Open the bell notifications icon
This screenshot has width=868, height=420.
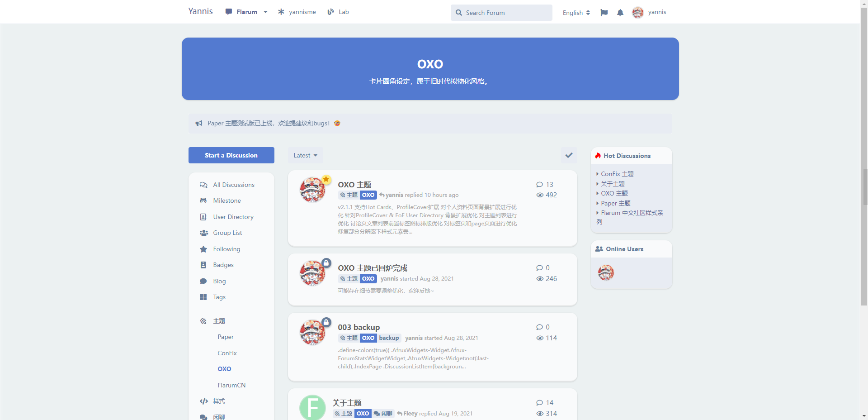point(620,13)
